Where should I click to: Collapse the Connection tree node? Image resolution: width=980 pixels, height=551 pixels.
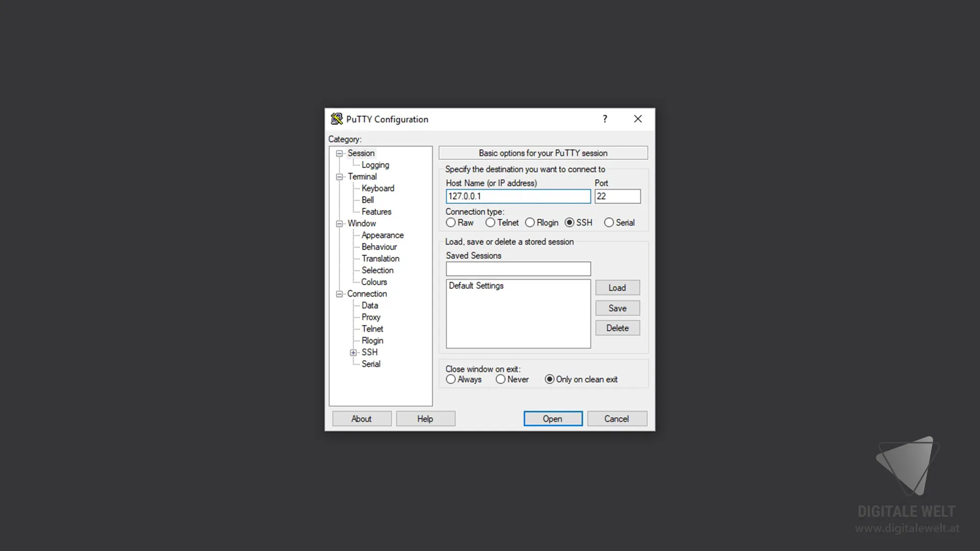pos(339,294)
